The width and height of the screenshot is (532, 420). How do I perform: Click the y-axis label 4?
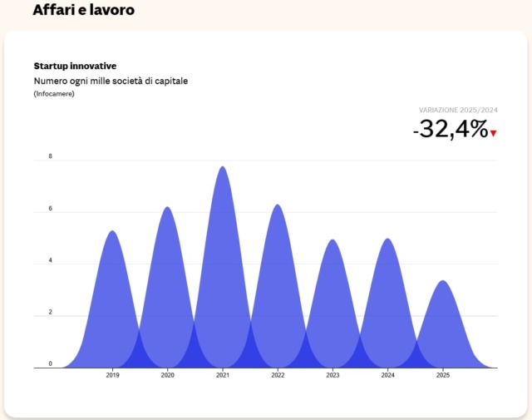coord(50,260)
